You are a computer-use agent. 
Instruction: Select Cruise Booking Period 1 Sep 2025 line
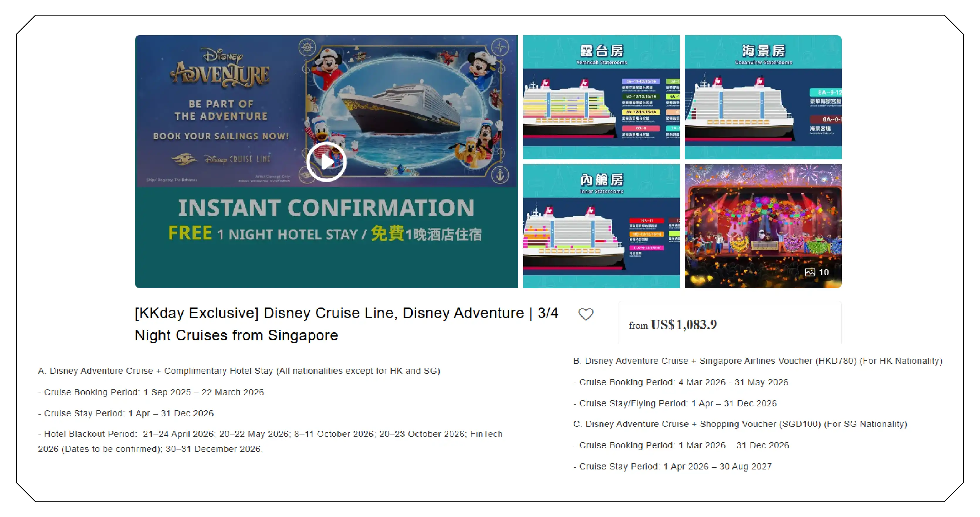pyautogui.click(x=151, y=392)
